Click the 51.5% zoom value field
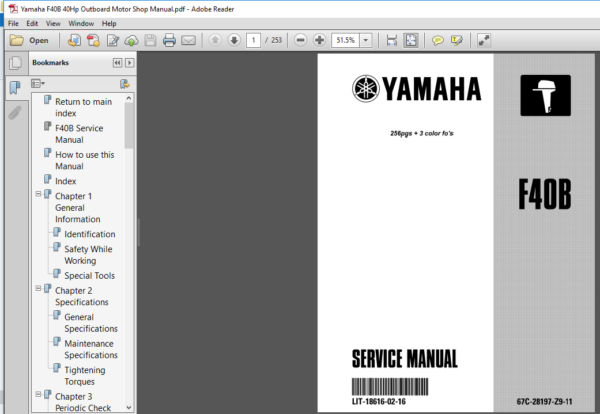Viewport: 600px width, 414px height. 346,40
